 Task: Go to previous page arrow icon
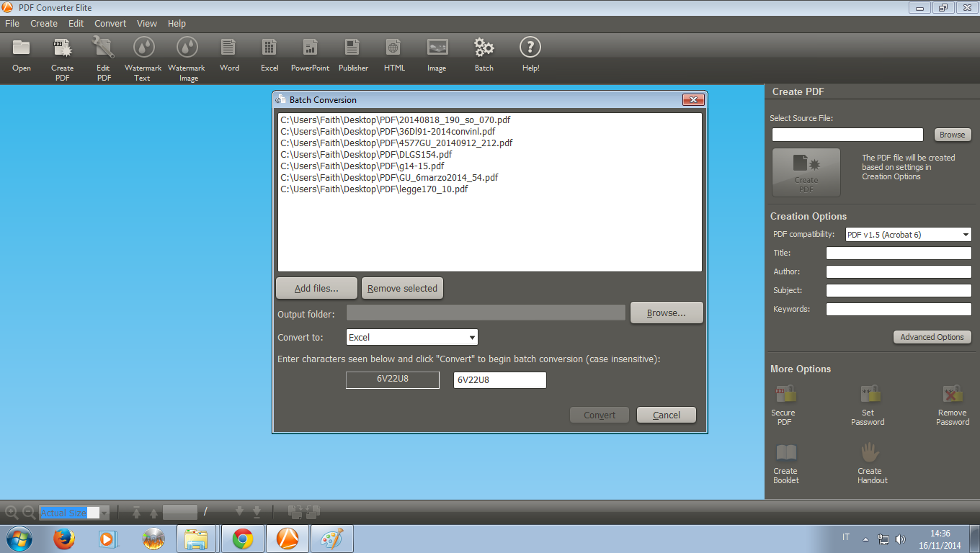point(153,512)
